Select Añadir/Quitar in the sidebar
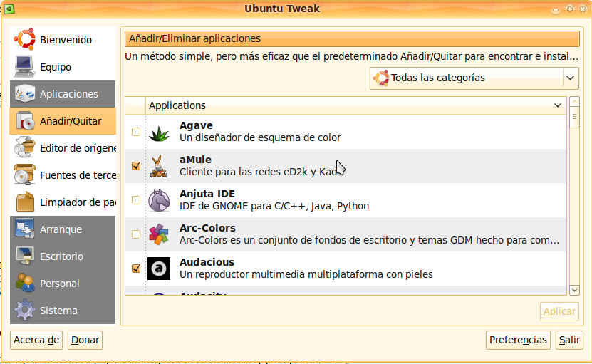Screen dimensions: 592x364 [63, 121]
